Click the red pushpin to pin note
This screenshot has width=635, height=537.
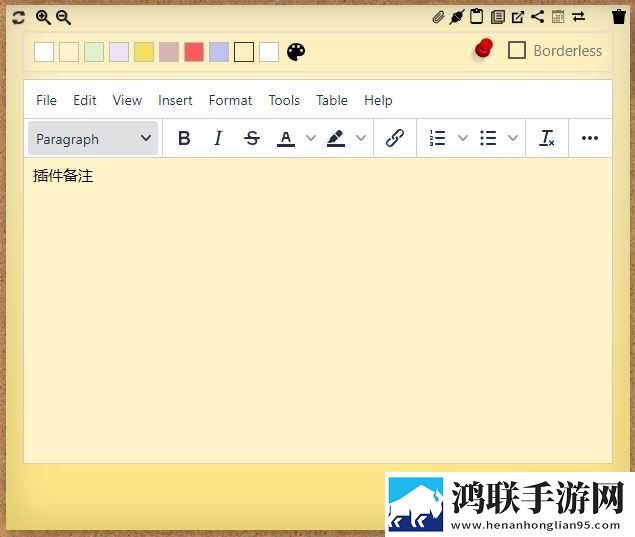484,49
